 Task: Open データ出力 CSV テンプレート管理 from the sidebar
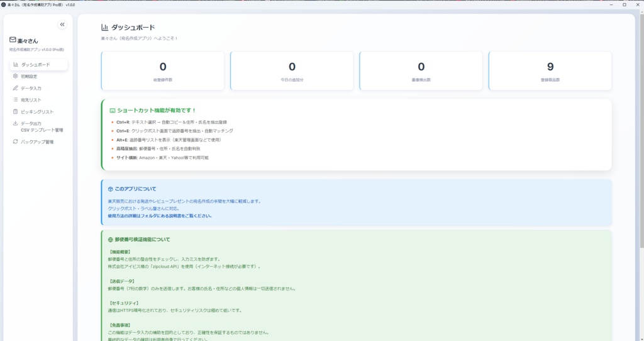(38, 126)
